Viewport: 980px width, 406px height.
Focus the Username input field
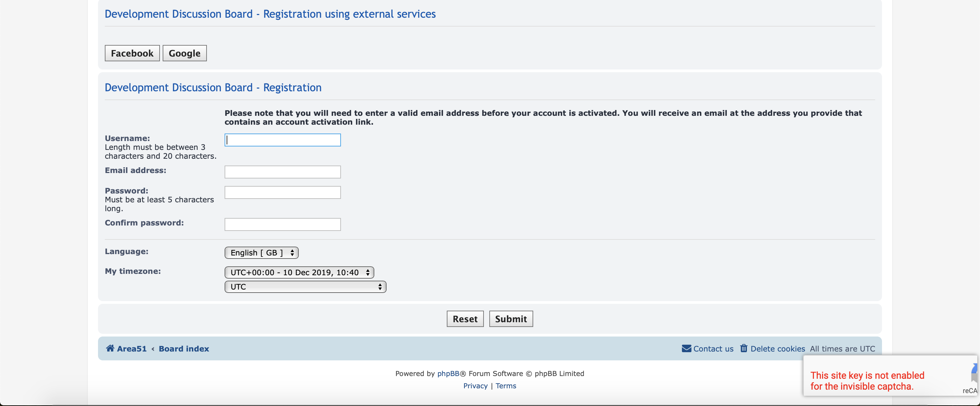[282, 140]
